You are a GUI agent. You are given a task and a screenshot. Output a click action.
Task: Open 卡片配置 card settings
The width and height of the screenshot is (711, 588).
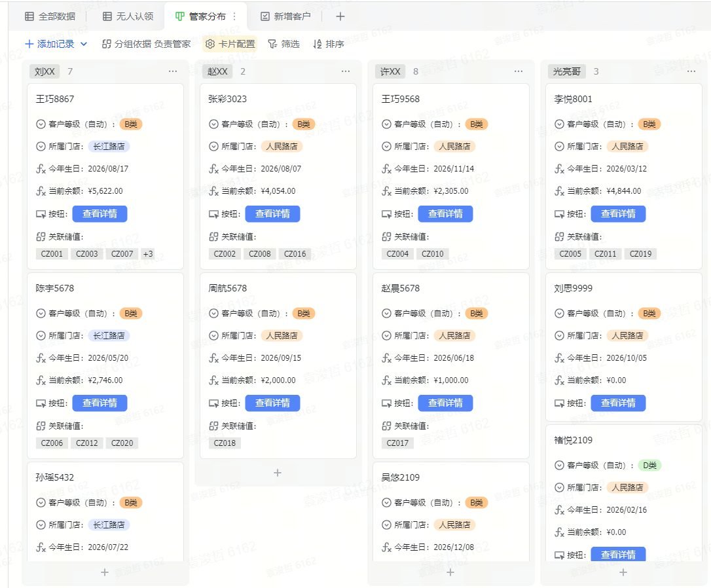point(230,44)
